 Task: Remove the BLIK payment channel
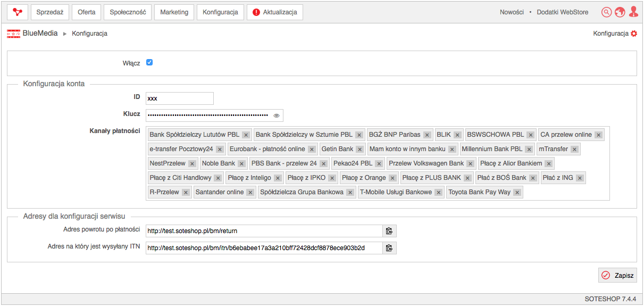457,135
